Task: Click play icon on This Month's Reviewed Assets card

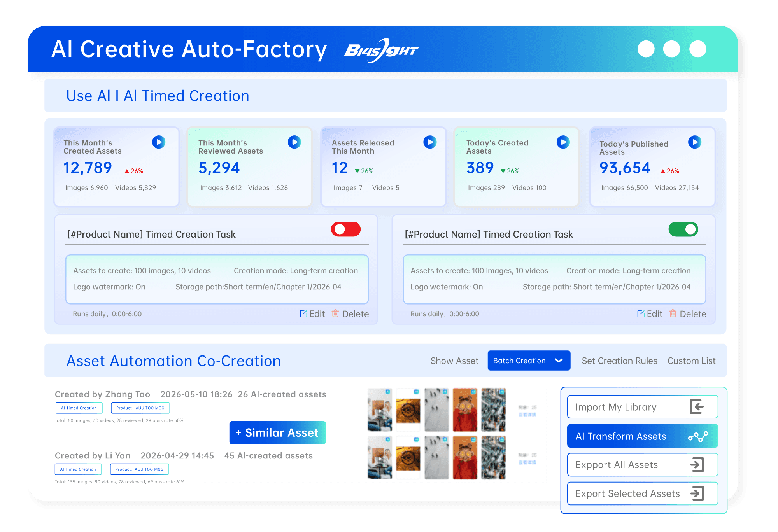Action: (294, 142)
